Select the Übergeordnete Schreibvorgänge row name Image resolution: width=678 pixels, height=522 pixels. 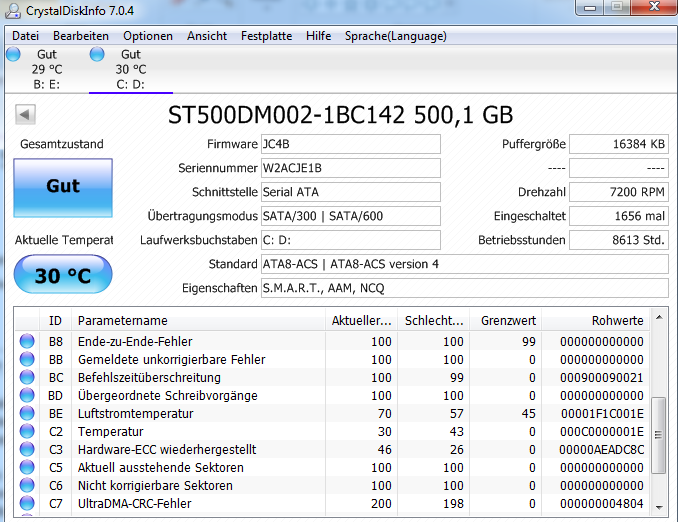[168, 395]
